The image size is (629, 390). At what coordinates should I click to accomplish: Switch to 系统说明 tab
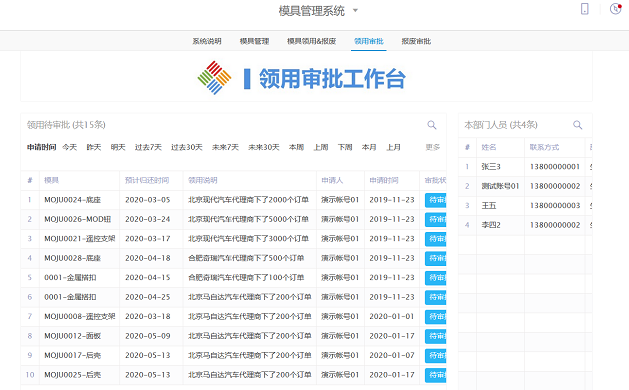pyautogui.click(x=207, y=41)
